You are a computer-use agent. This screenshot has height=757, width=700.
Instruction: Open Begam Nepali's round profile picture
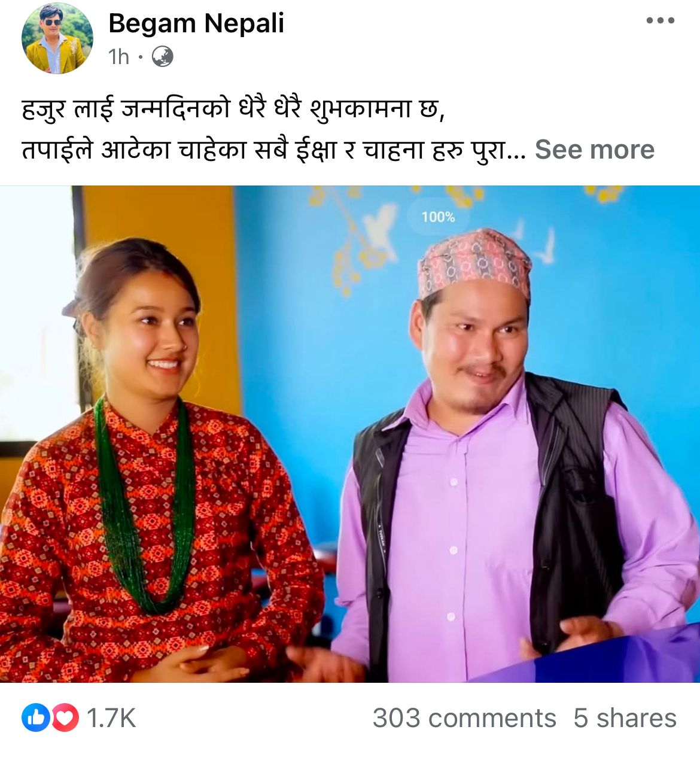57,38
